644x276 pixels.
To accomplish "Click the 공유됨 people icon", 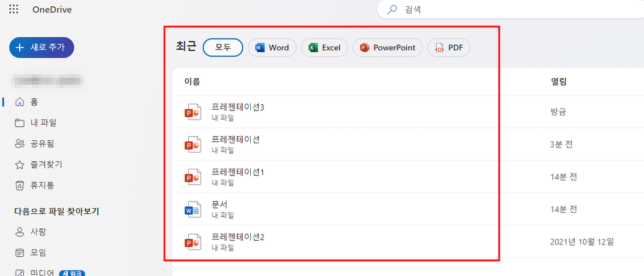I will 20,143.
